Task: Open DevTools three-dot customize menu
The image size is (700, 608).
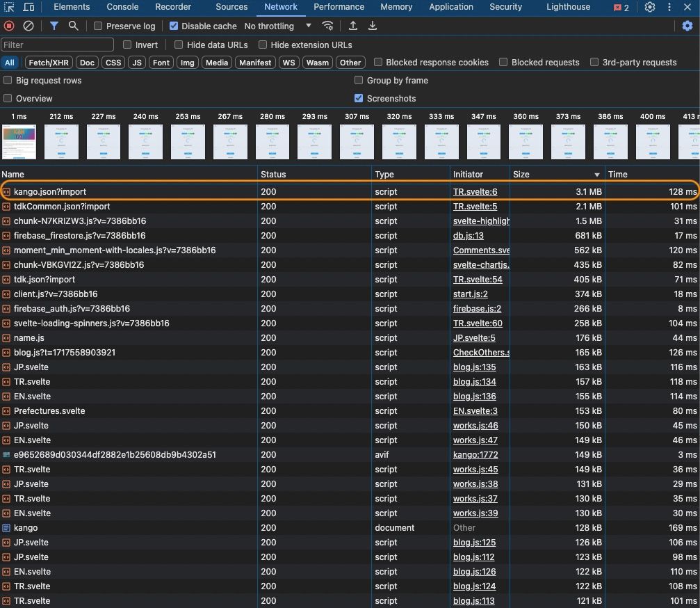Action: pos(669,7)
